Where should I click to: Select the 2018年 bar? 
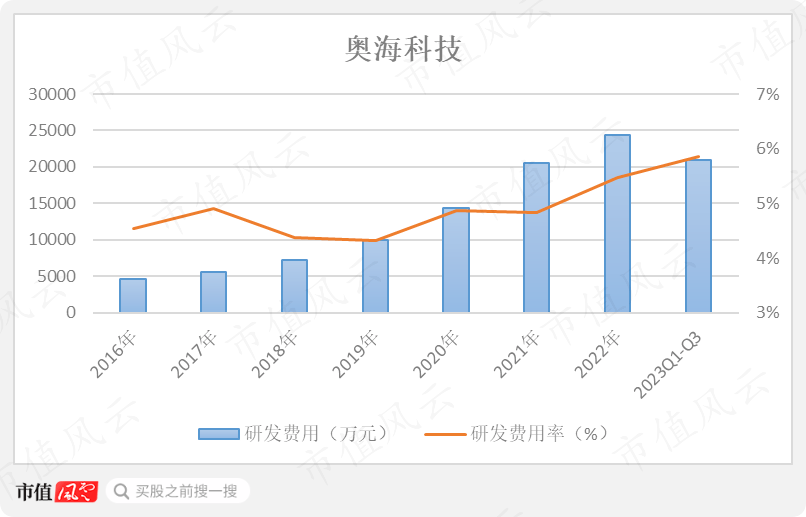click(295, 286)
